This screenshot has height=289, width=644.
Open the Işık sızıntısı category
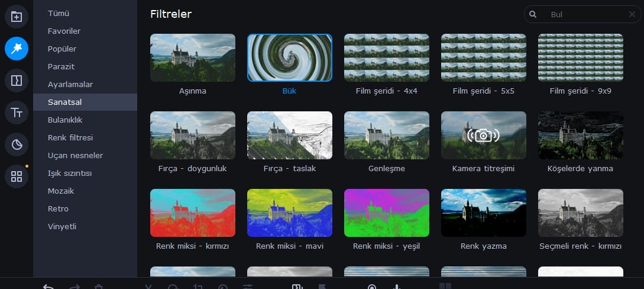click(x=69, y=173)
